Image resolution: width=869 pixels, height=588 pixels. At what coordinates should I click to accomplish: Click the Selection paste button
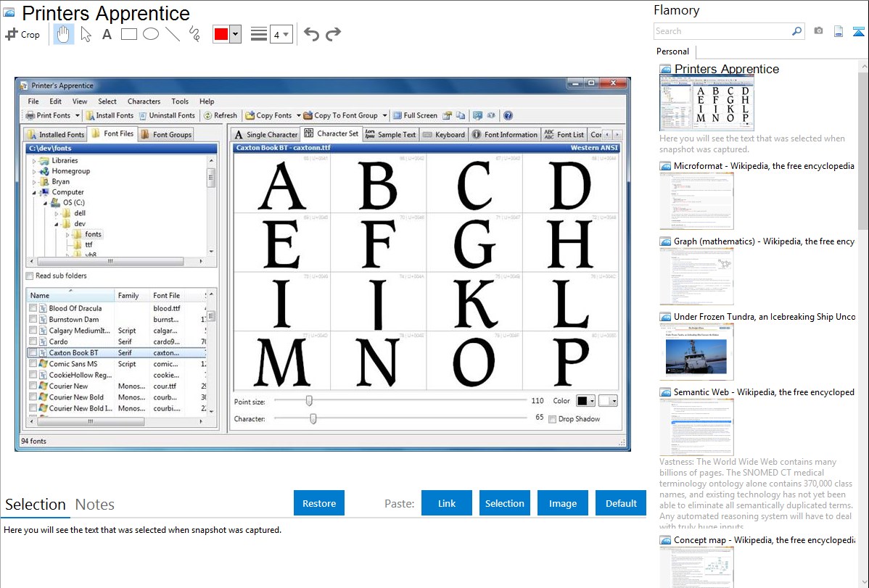pos(505,503)
